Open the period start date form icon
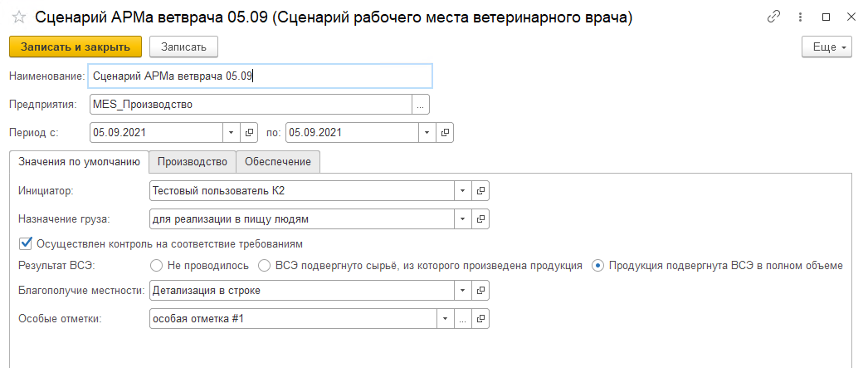This screenshot has height=368, width=868. coord(249,132)
